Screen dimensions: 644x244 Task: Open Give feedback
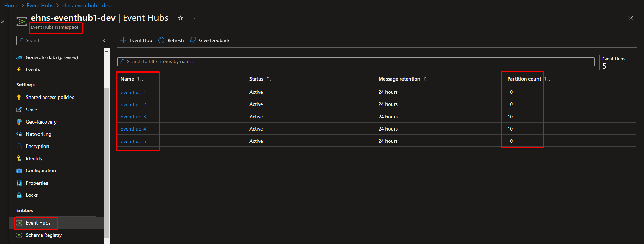pos(210,40)
